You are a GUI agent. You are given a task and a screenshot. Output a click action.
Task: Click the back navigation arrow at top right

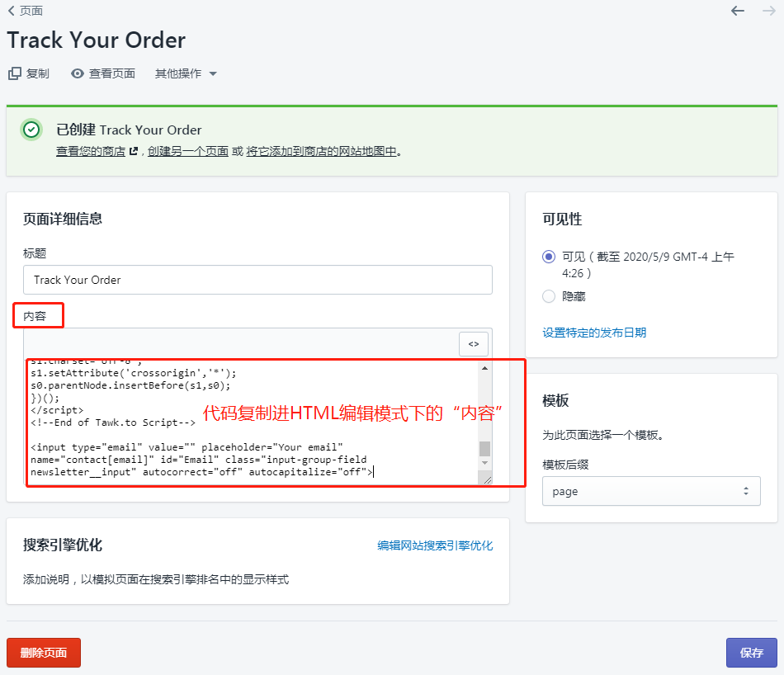click(x=737, y=11)
